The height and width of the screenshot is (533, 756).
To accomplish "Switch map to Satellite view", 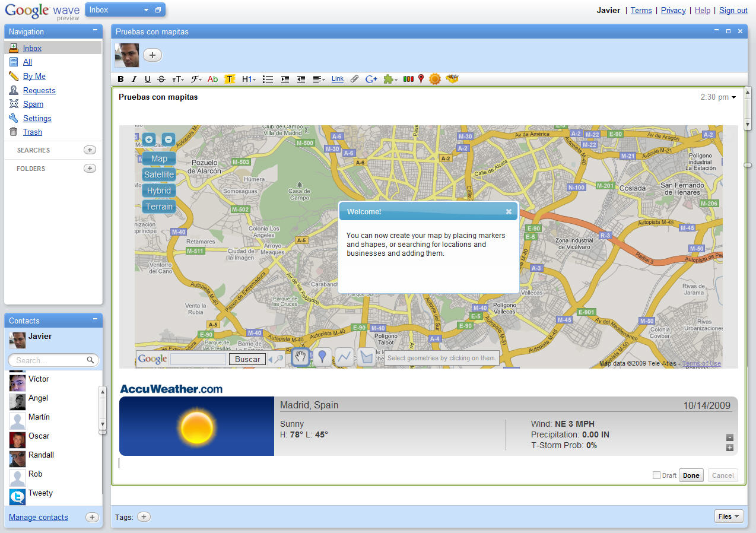I will click(159, 175).
